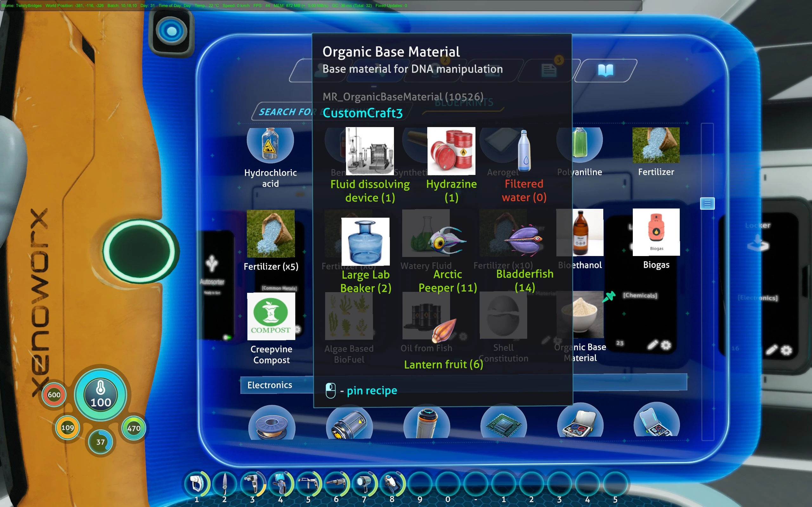Click the computer chip icon under Electronics
812x507 pixels.
(503, 423)
